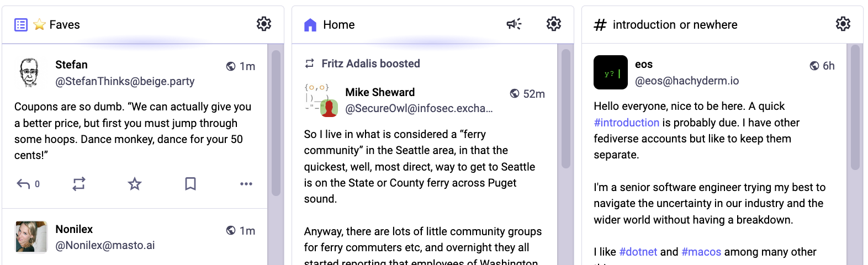Open Faves column settings gear
Image resolution: width=868 pixels, height=265 pixels.
tap(264, 24)
